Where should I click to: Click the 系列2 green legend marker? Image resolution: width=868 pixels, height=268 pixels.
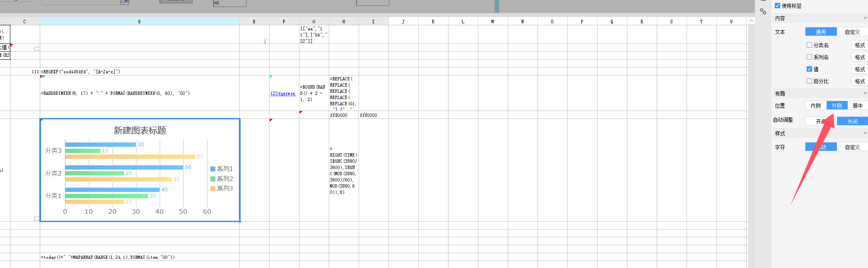pyautogui.click(x=213, y=179)
